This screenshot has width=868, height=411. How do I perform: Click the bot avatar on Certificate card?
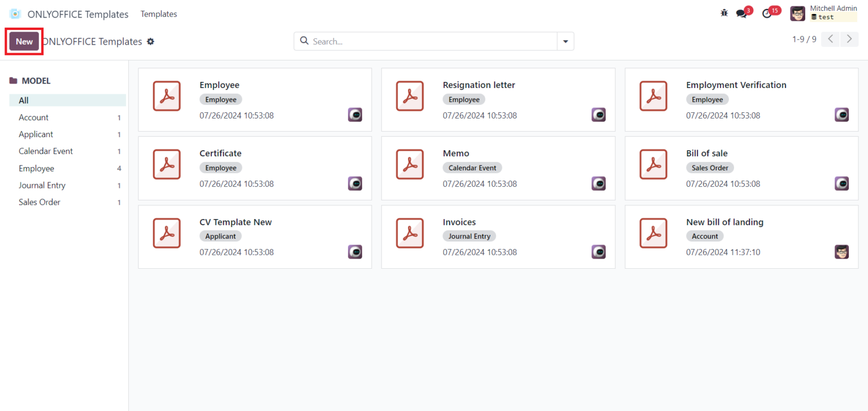355,183
